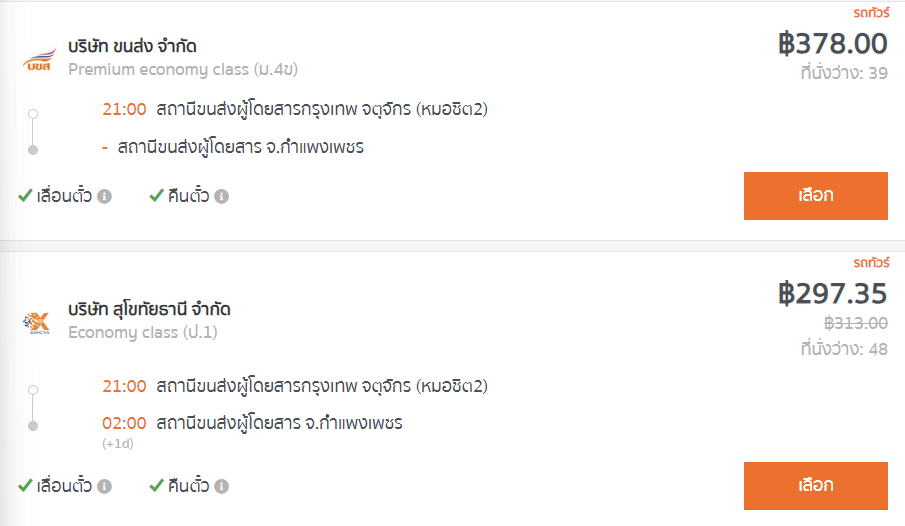Click บริษัท สุโขทัยธานี จำกัด company name
Screen dimensions: 905x526
149,309
